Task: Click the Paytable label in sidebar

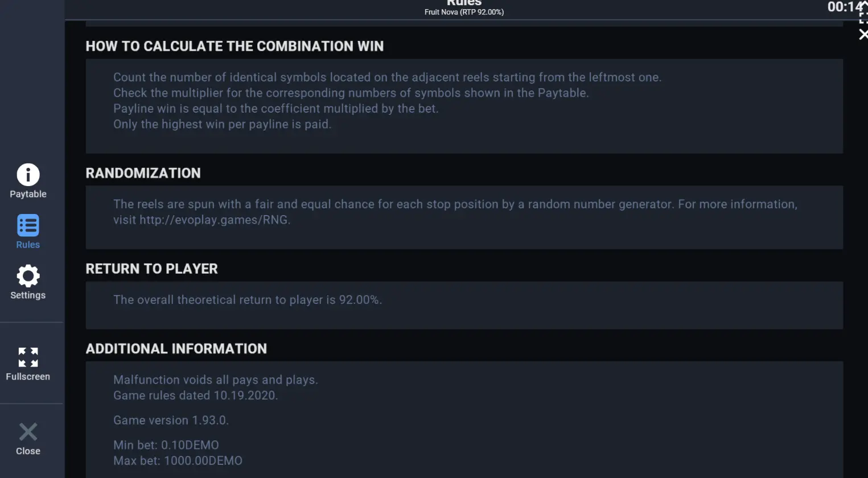Action: tap(28, 194)
